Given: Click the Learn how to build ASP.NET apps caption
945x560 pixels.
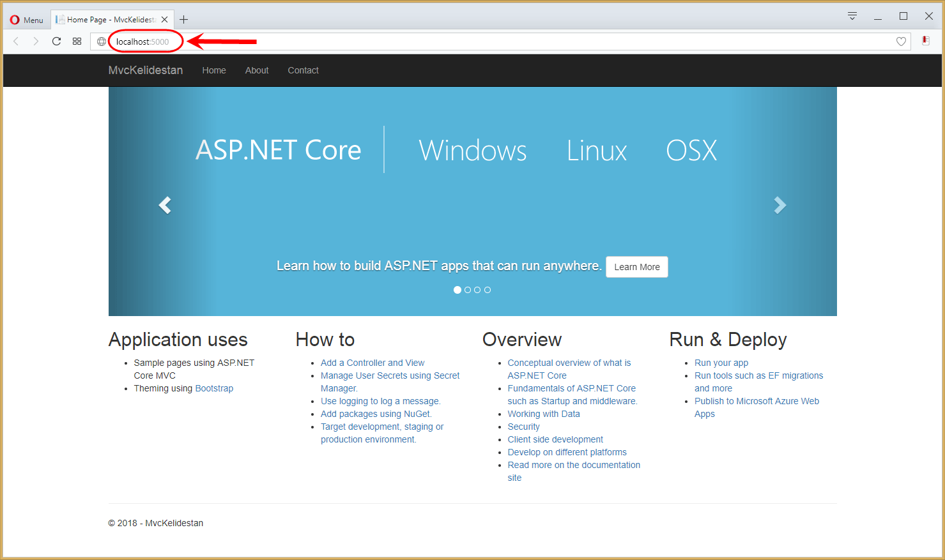Looking at the screenshot, I should [x=439, y=266].
